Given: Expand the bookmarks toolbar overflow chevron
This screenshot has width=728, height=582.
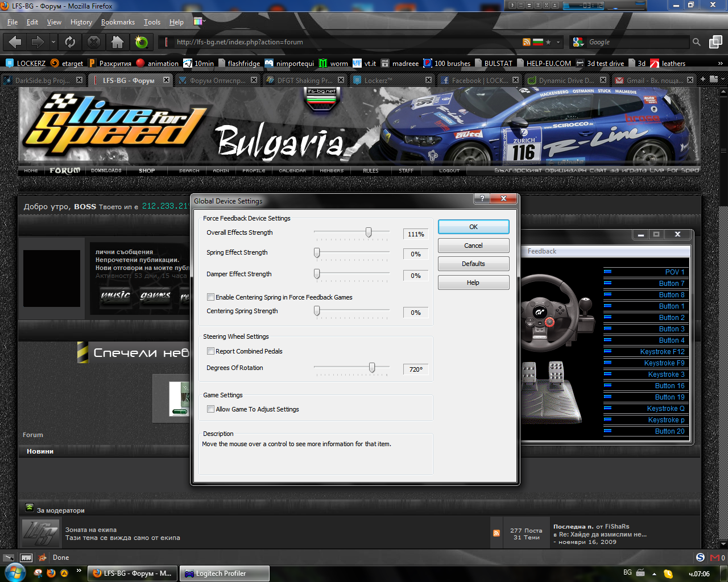Looking at the screenshot, I should [721, 63].
